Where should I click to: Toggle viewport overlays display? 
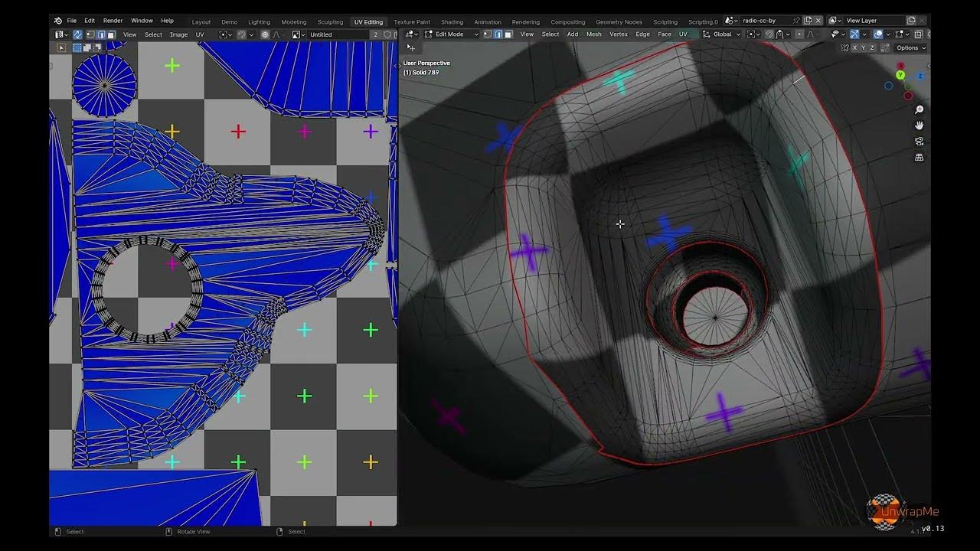tap(878, 34)
